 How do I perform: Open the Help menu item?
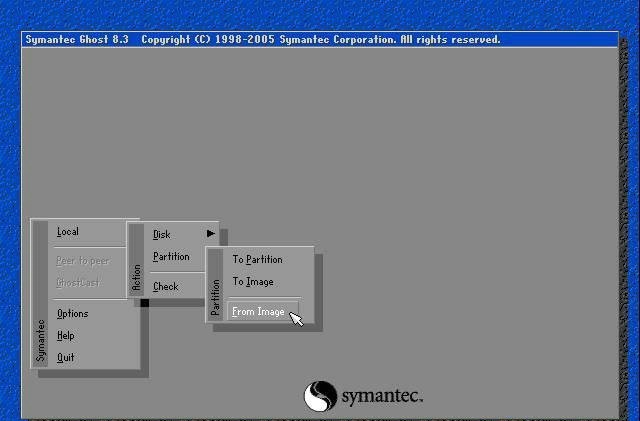(66, 336)
